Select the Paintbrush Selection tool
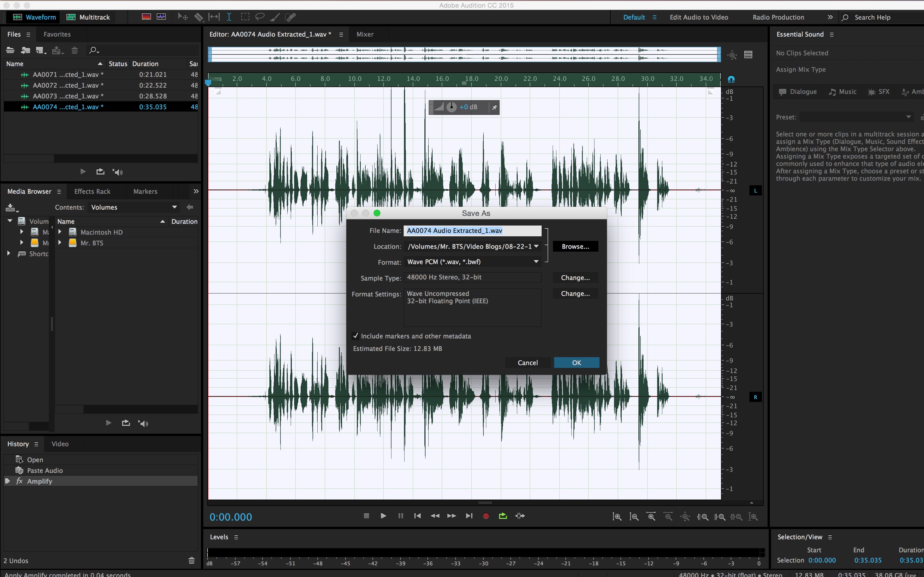This screenshot has height=577, width=924. tap(275, 17)
